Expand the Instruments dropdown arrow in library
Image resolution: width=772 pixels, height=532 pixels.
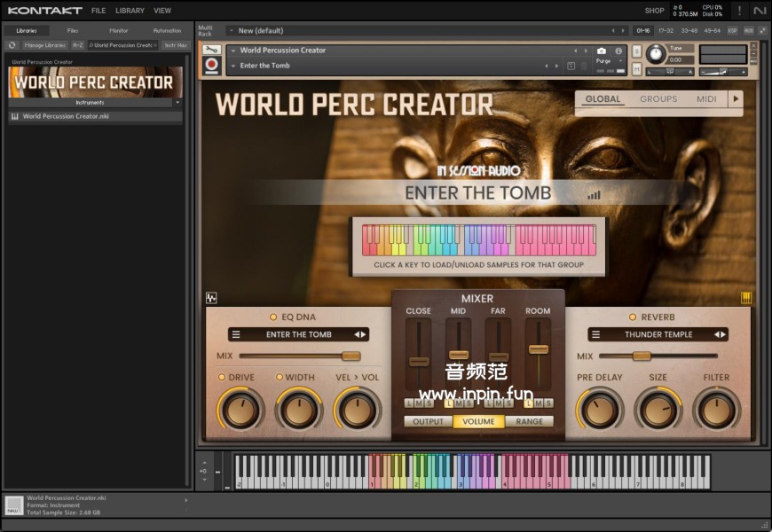[177, 103]
